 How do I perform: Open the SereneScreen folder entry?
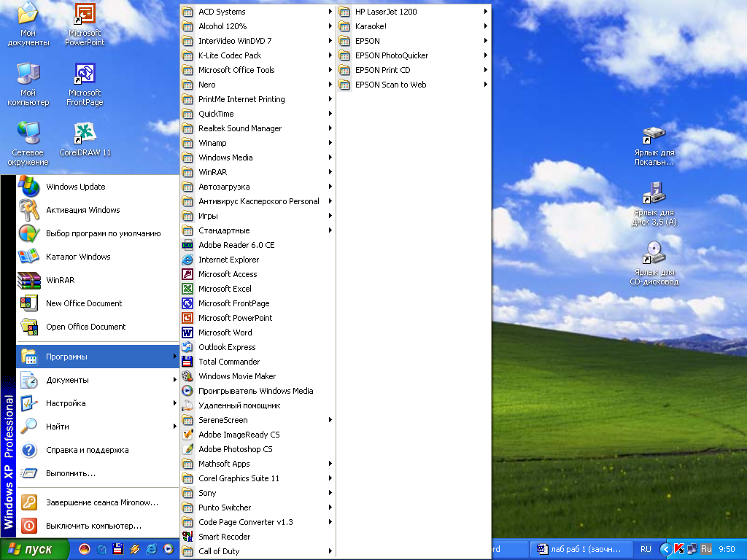[x=258, y=420]
